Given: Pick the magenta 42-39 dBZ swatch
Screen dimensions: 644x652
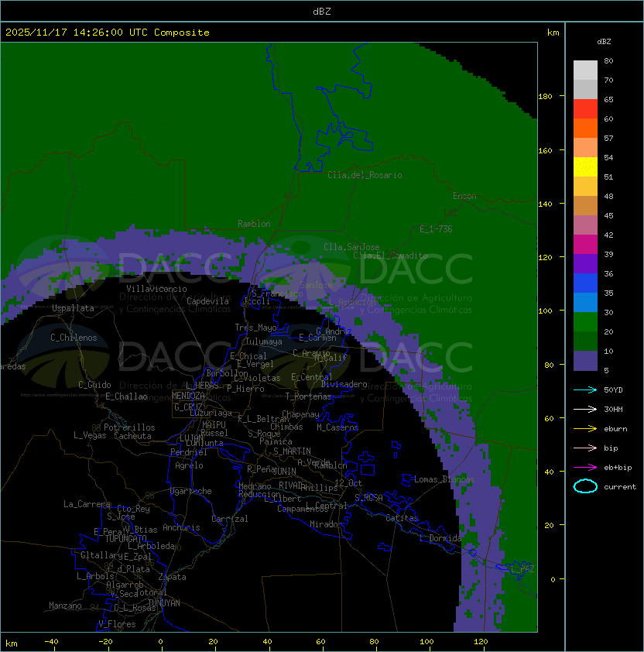Looking at the screenshot, I should 585,245.
